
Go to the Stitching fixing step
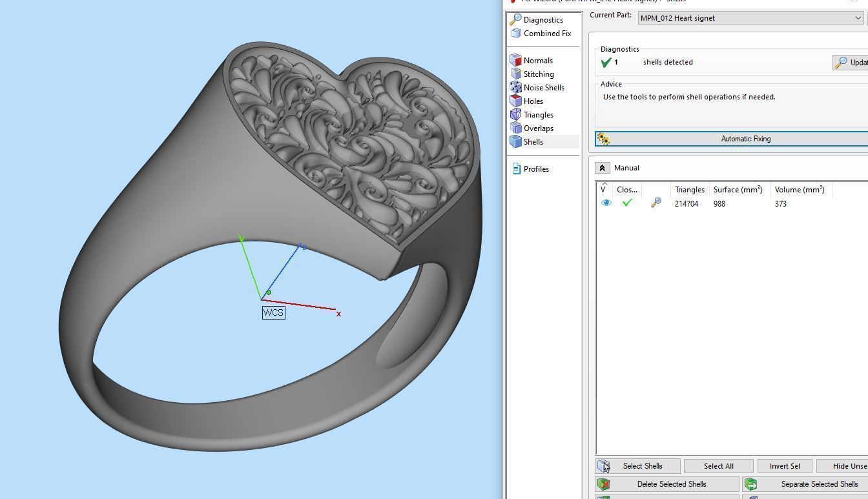532,74
